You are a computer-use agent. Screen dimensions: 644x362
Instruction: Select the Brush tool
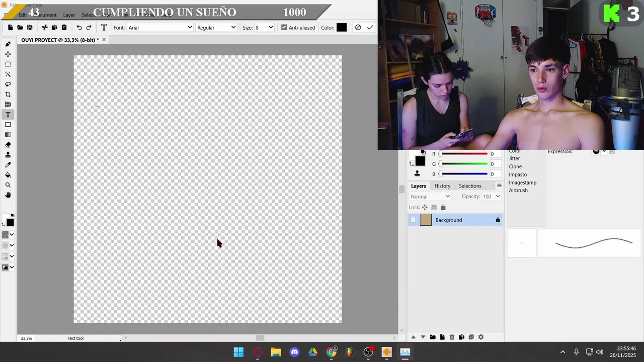click(x=8, y=44)
